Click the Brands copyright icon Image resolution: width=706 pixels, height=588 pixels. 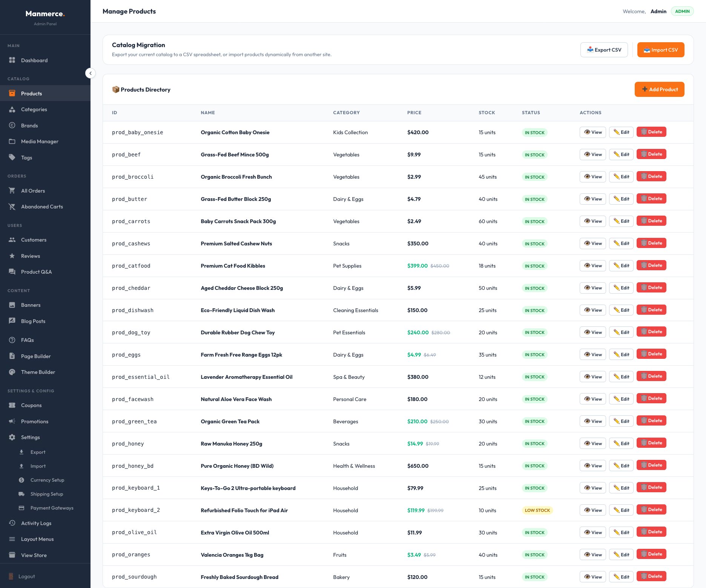[x=12, y=126]
